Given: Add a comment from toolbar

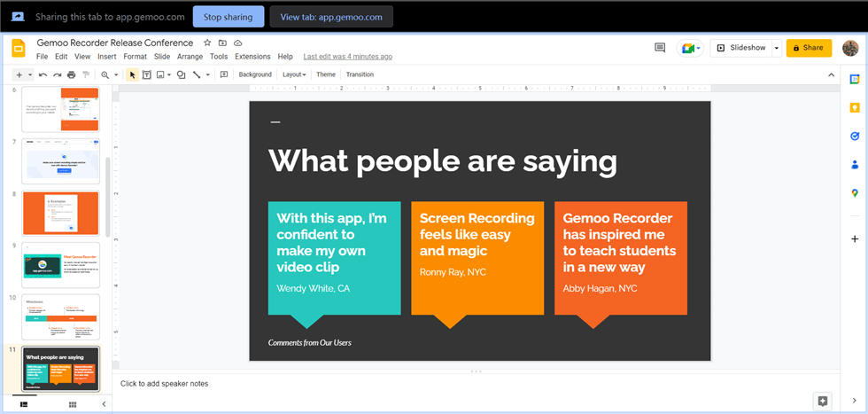Looking at the screenshot, I should coord(224,74).
